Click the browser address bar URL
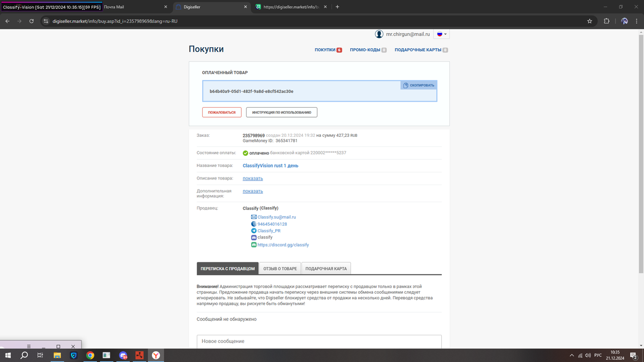The width and height of the screenshot is (644, 362). tap(115, 21)
